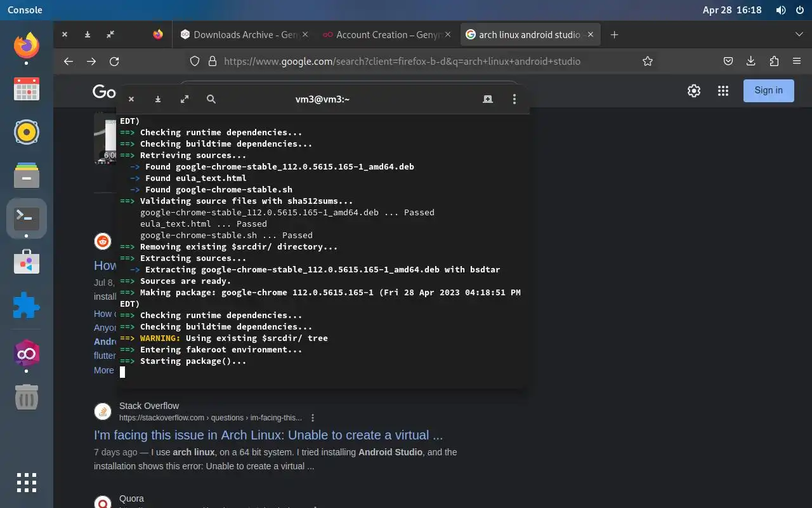Open the Extensions puzzle dock icon

(27, 305)
